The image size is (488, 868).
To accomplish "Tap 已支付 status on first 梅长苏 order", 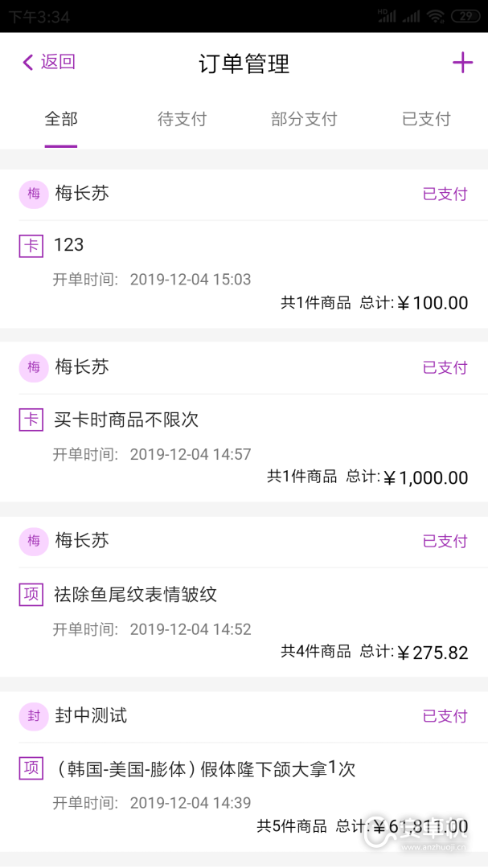I will pos(445,194).
